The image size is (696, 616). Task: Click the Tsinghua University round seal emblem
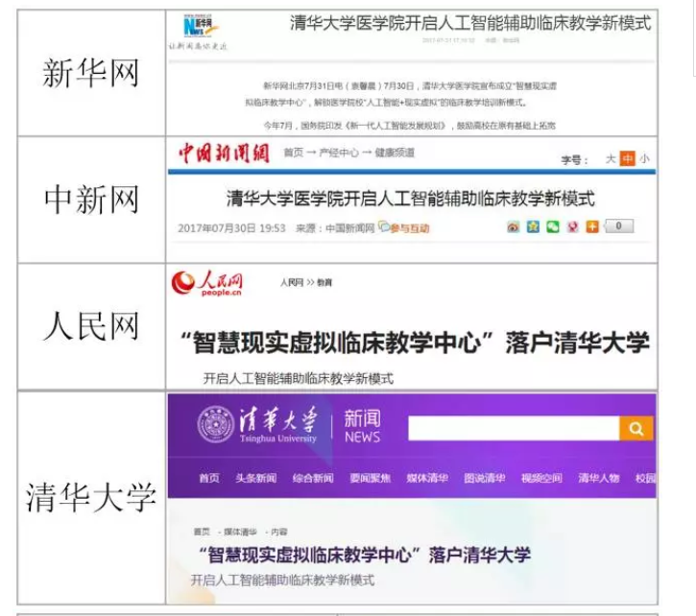click(216, 424)
